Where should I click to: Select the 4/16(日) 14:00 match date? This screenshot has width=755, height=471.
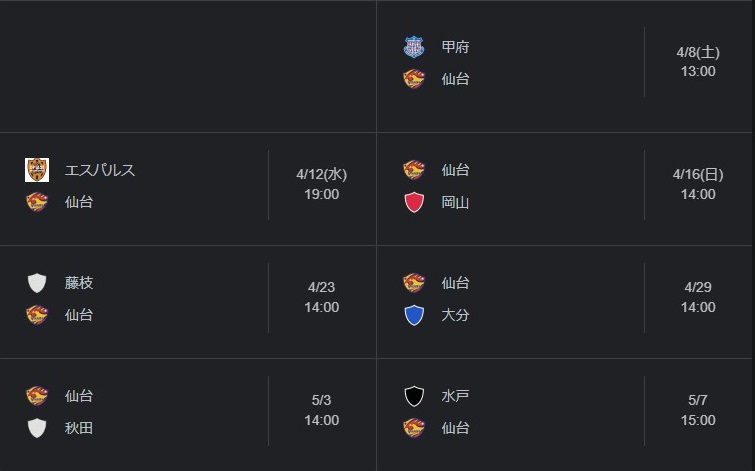[x=697, y=184]
